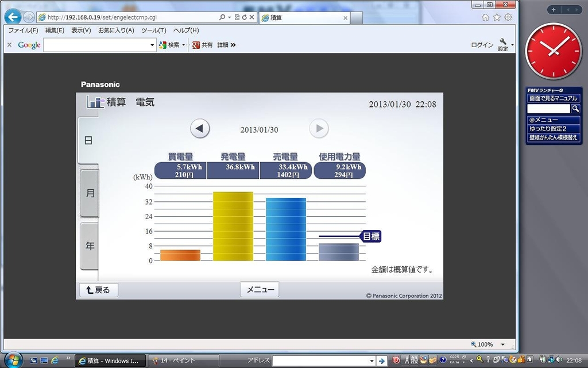Open the 編集(E) menu

[x=55, y=30]
